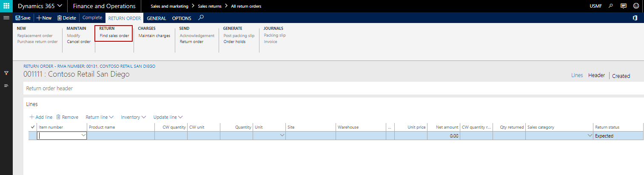The width and height of the screenshot is (644, 175).
Task: Open the app launcher waffle icon
Action: point(6,6)
